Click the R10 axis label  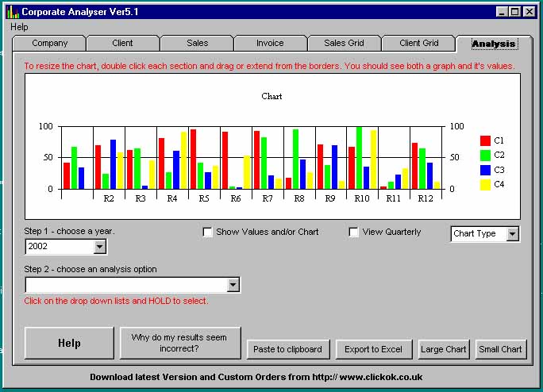(x=362, y=198)
